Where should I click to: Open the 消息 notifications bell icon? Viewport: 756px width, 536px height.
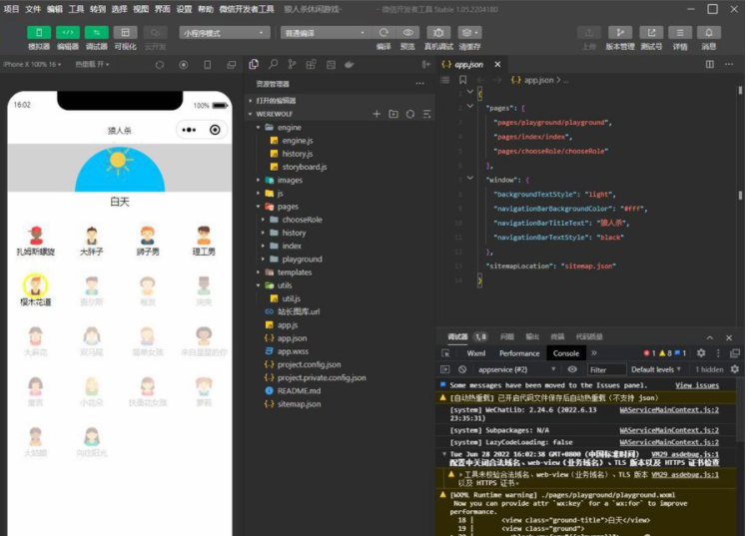[708, 32]
